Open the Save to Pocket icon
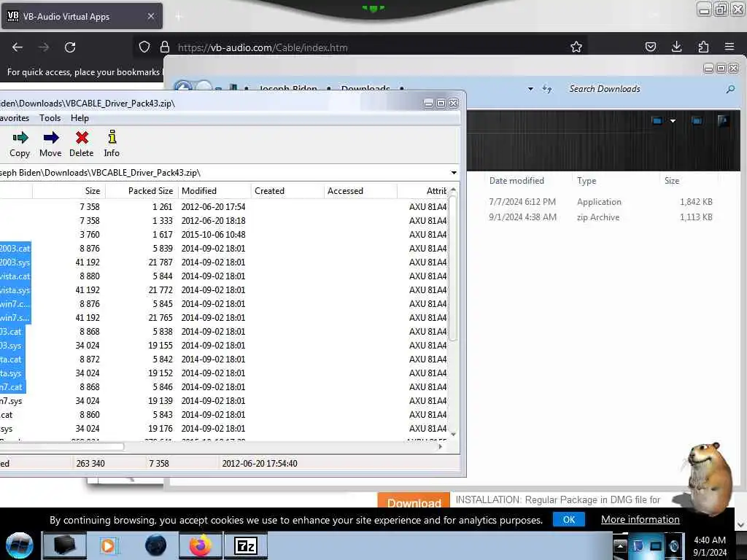747x560 pixels. click(x=650, y=47)
